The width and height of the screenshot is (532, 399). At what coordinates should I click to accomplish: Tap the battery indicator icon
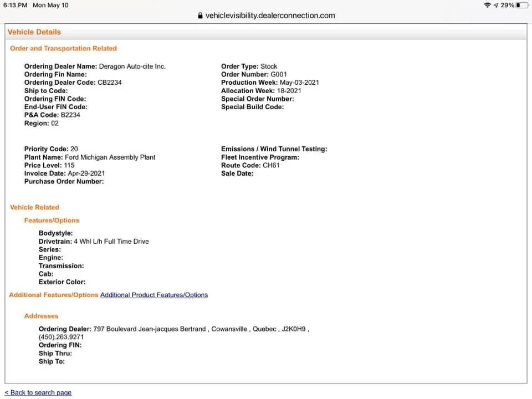(522, 5)
